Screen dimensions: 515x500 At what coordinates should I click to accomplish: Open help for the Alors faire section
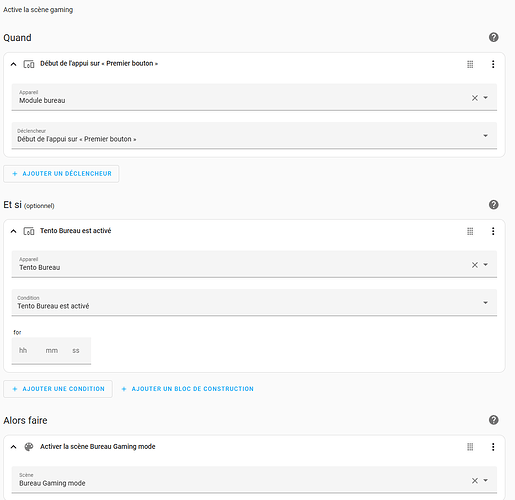(493, 420)
